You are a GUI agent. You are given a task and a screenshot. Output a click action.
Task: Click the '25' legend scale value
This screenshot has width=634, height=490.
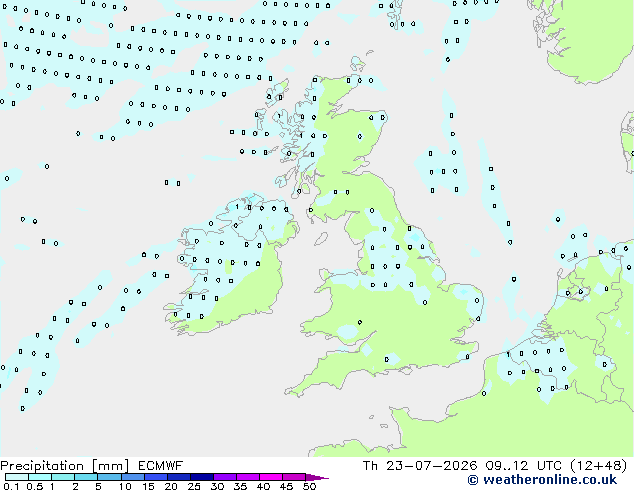(x=194, y=486)
